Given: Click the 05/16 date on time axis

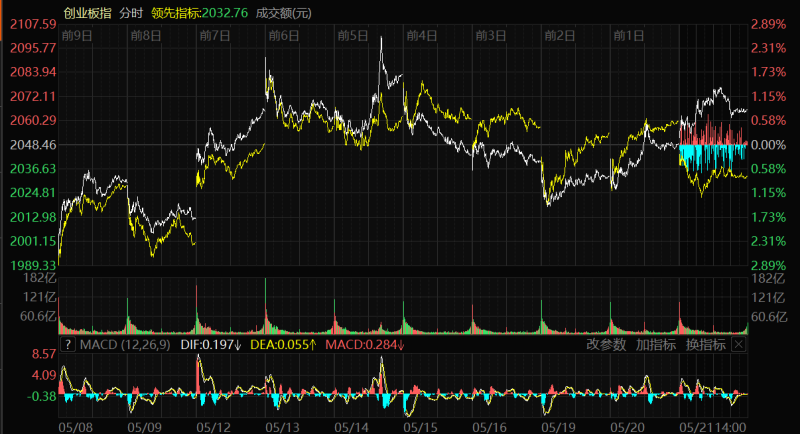Looking at the screenshot, I should point(489,427).
